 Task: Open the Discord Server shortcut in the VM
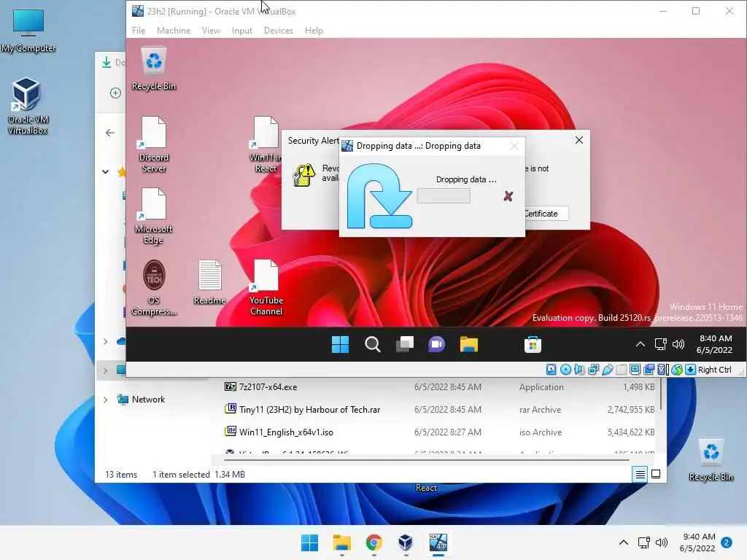153,144
